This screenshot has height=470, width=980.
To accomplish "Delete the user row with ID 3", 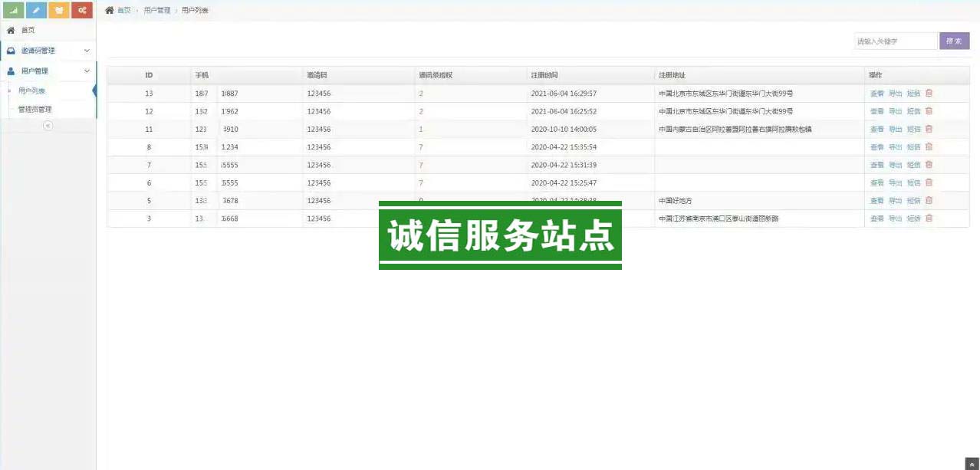I will tap(929, 219).
